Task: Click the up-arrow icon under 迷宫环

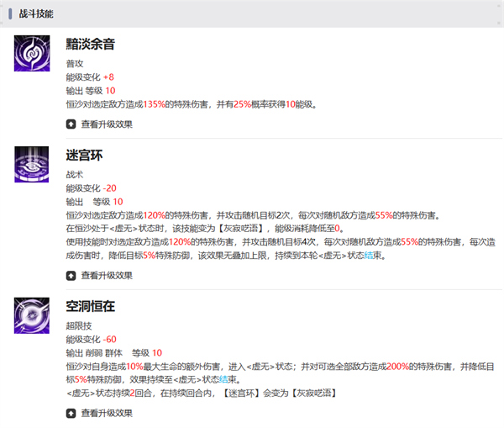Action: [x=71, y=275]
